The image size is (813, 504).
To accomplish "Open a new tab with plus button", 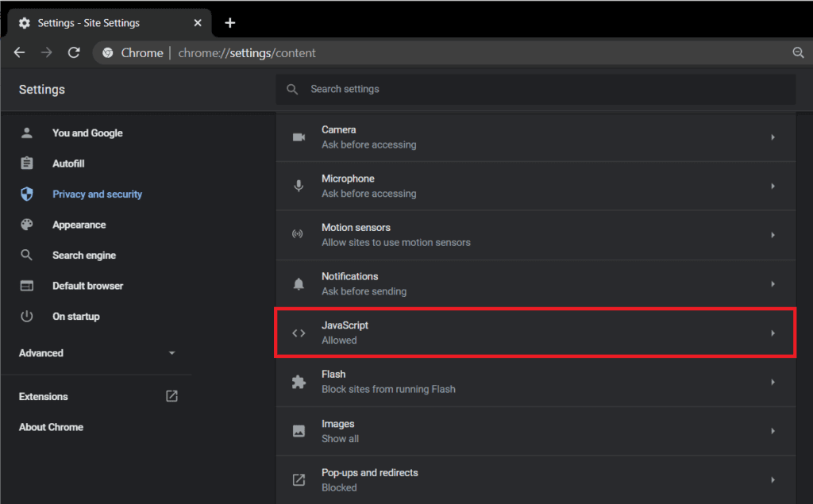I will click(229, 22).
